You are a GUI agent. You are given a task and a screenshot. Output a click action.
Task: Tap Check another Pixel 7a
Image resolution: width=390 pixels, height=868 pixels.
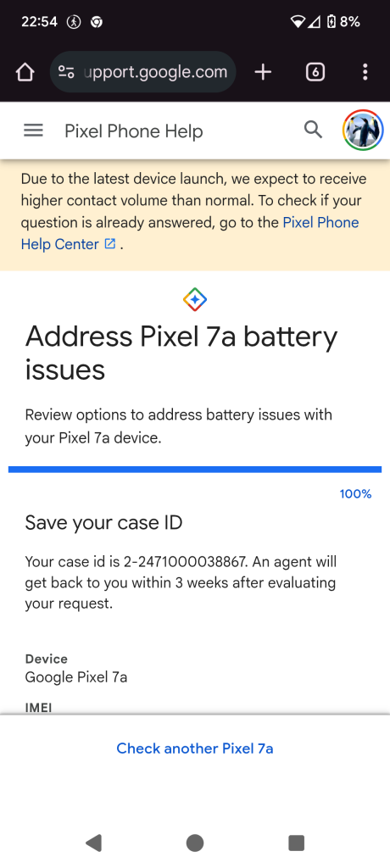[195, 748]
